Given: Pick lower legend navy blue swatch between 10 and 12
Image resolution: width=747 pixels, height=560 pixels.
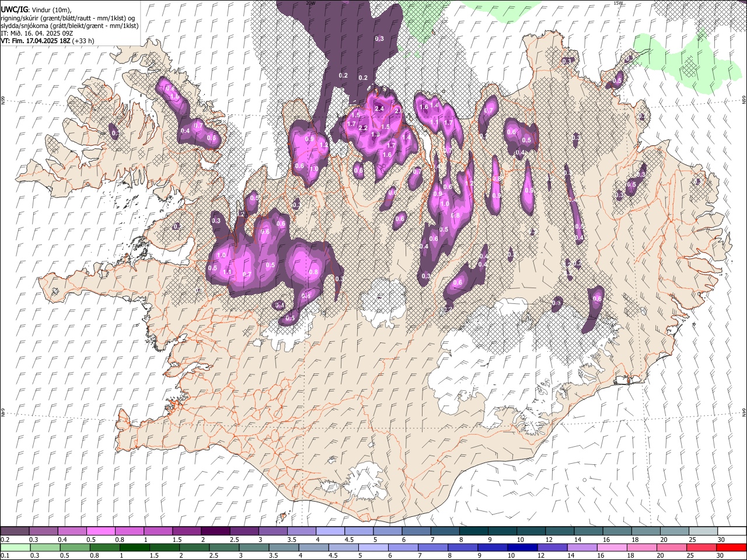Looking at the screenshot, I should click(522, 547).
